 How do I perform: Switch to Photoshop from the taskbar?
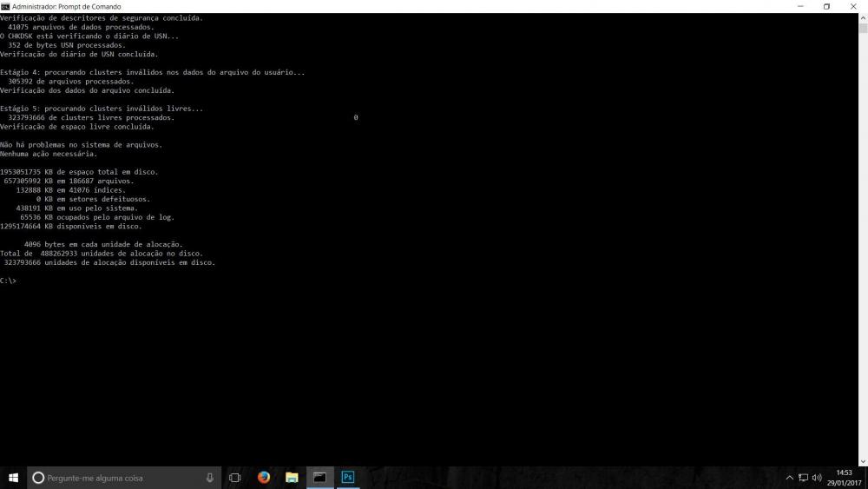tap(348, 478)
